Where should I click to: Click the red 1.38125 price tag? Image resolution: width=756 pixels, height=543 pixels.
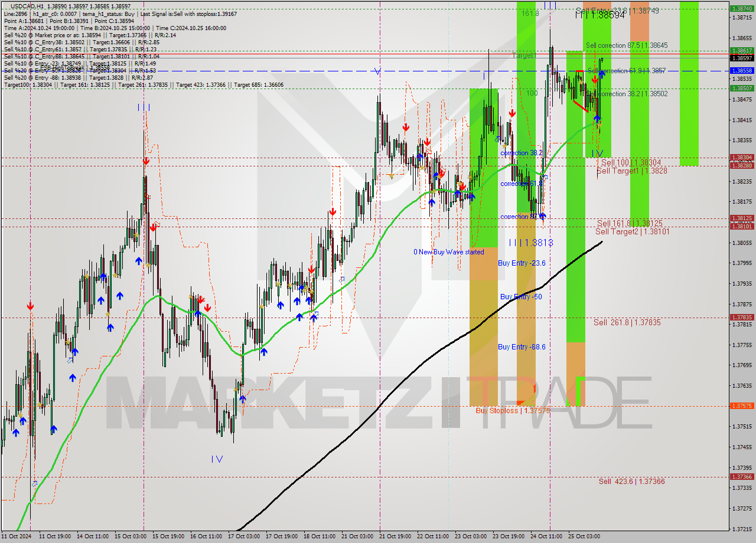coord(741,218)
